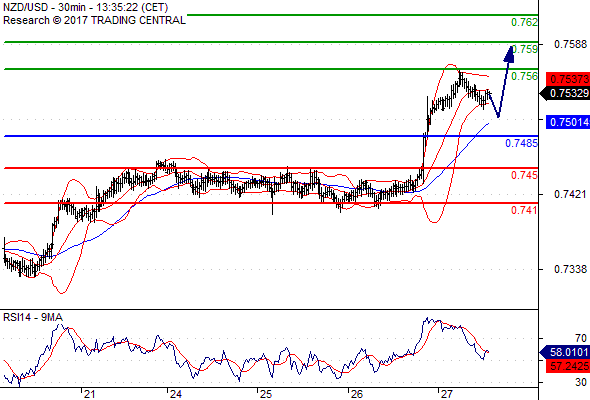This screenshot has width=590, height=400.
Task: Click the date label 26 on time axis
Action: point(356,394)
